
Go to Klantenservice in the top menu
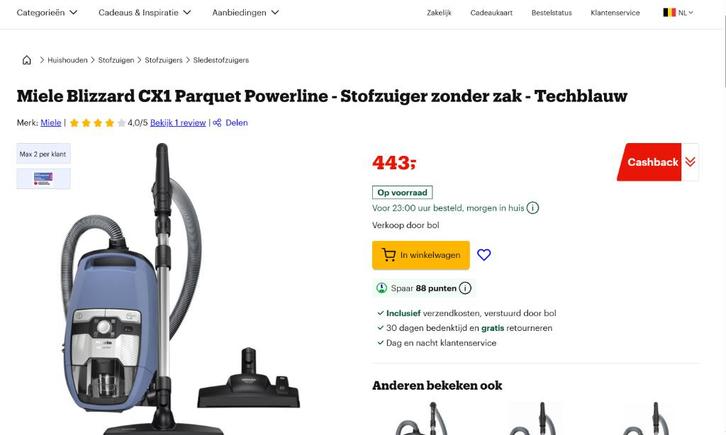[615, 13]
